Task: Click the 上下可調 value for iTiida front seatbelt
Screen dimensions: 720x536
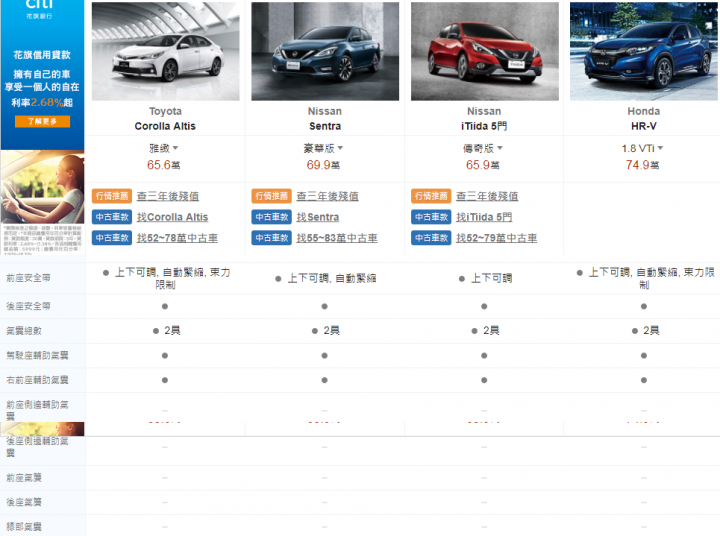Action: tap(491, 278)
